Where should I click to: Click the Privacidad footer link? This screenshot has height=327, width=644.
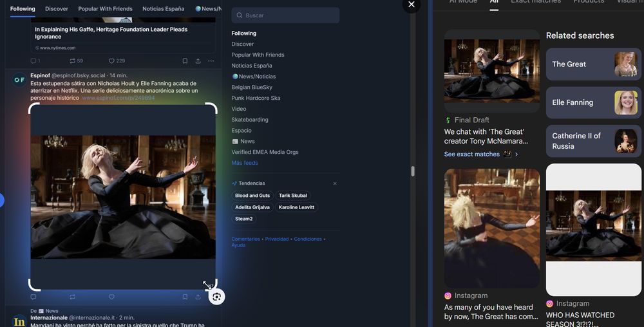click(x=277, y=239)
